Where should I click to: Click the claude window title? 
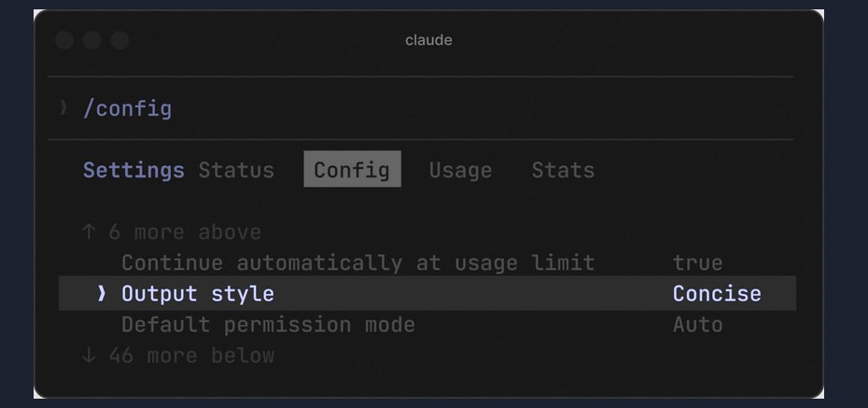coord(428,40)
